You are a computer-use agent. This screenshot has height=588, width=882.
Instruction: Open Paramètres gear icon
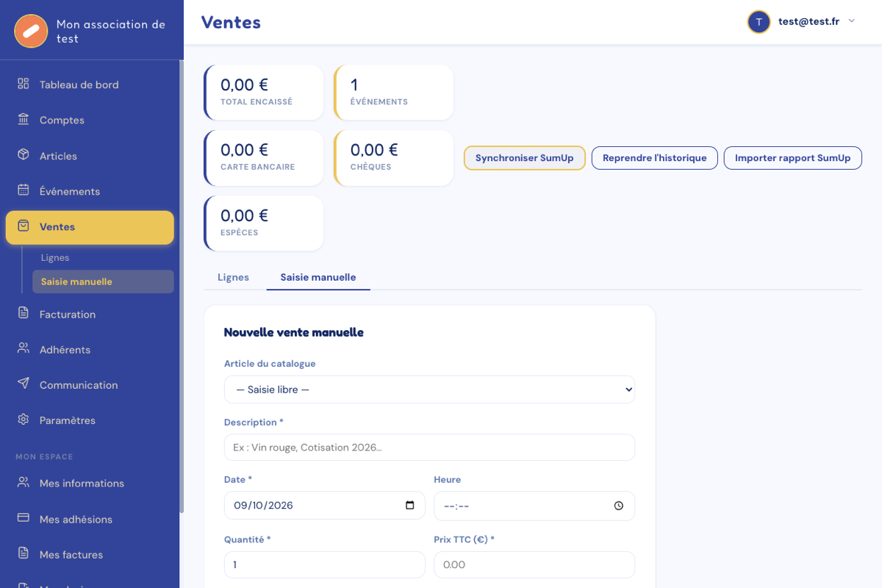point(24,420)
